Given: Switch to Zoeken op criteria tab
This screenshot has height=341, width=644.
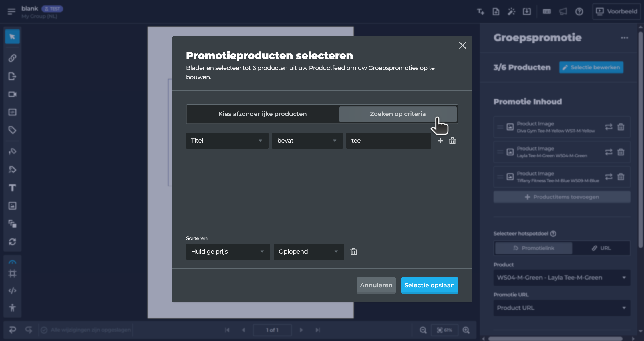Looking at the screenshot, I should click(398, 114).
